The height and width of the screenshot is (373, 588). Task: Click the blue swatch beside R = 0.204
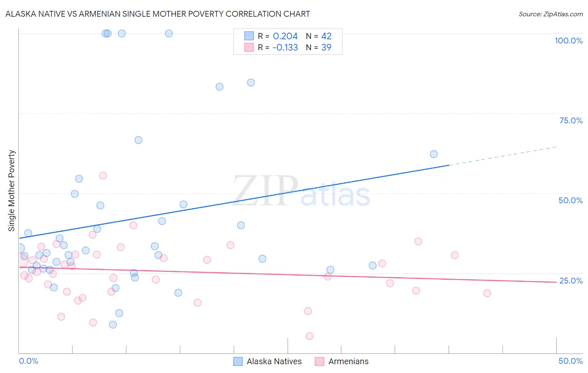pyautogui.click(x=249, y=36)
